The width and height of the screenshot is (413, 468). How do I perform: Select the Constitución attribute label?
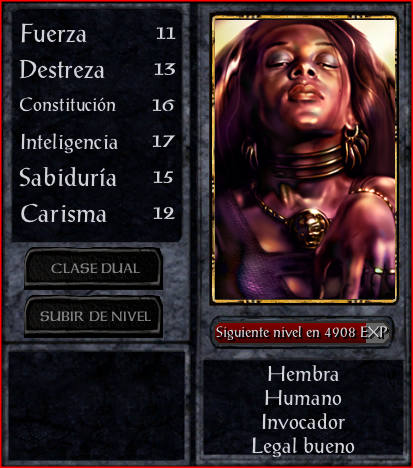[68, 105]
